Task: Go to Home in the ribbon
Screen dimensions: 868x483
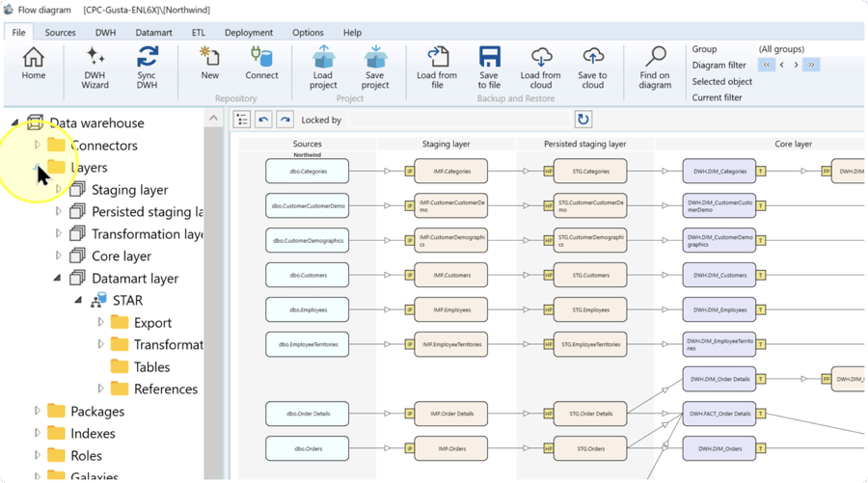Action: tap(33, 64)
